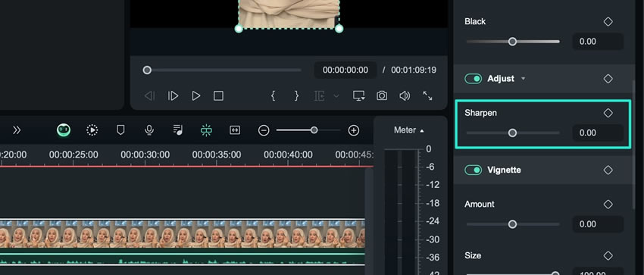644x275 pixels.
Task: Take a snapshot with the camera icon
Action: (x=382, y=96)
